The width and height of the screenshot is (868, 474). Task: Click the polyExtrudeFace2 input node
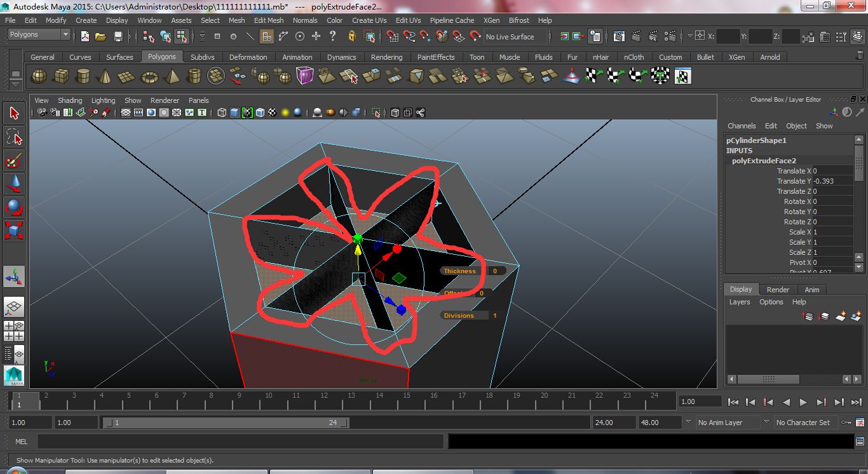764,161
